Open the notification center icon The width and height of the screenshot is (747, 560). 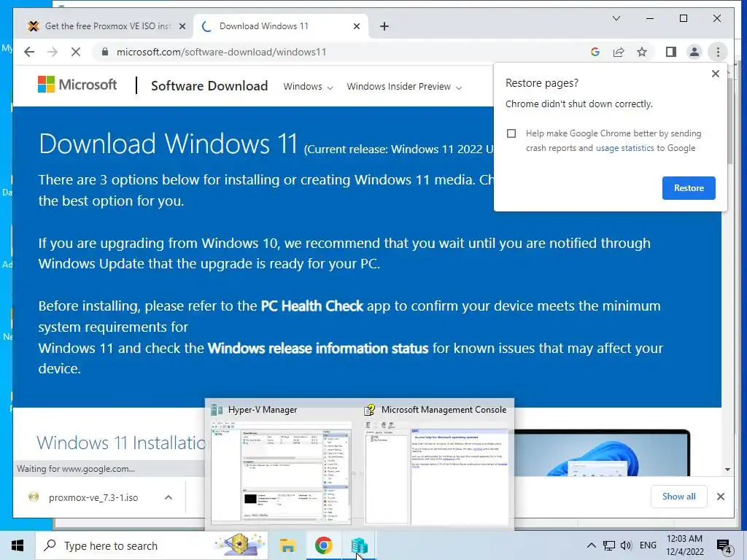724,546
